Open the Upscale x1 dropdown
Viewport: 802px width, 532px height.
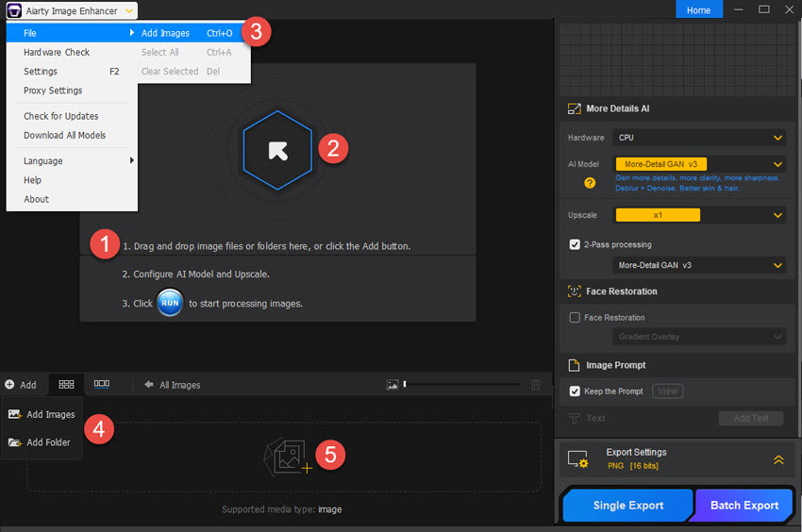699,215
